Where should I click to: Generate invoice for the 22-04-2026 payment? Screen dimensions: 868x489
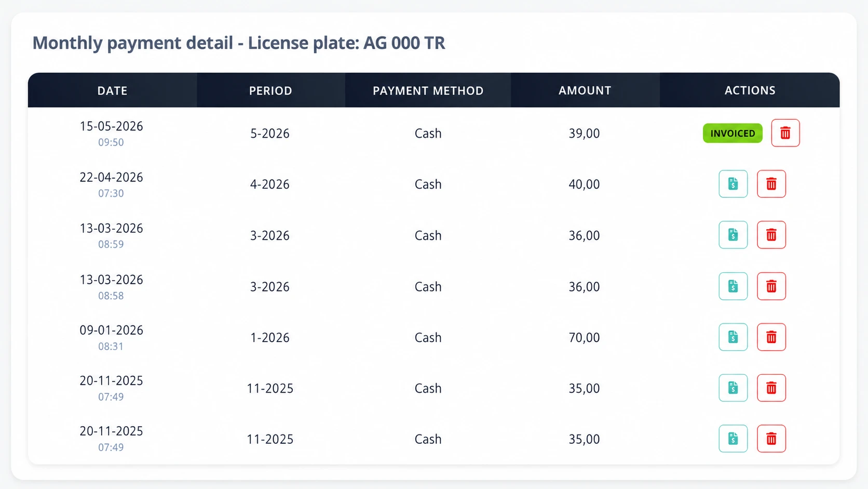[733, 184]
